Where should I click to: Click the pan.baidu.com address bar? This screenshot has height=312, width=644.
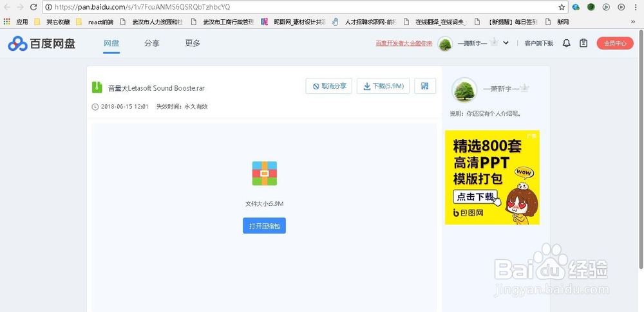305,7
